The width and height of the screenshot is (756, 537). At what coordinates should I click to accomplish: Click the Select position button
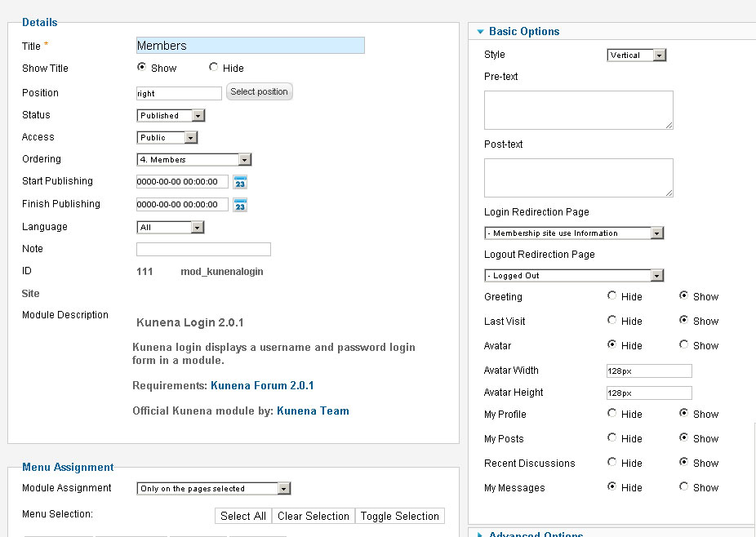(x=259, y=92)
